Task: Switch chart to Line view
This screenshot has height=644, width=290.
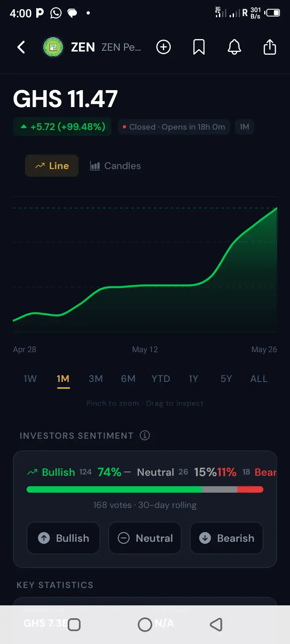Action: point(52,166)
